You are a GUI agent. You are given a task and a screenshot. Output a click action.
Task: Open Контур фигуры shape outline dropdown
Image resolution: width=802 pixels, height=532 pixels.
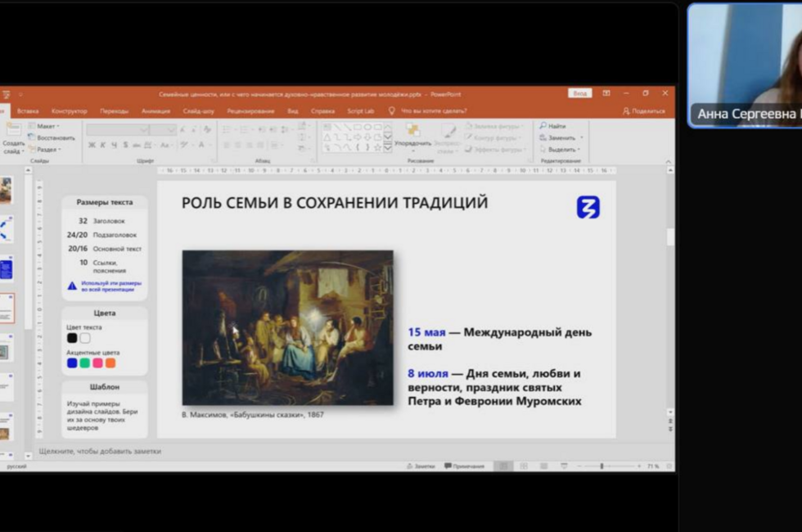click(x=494, y=138)
